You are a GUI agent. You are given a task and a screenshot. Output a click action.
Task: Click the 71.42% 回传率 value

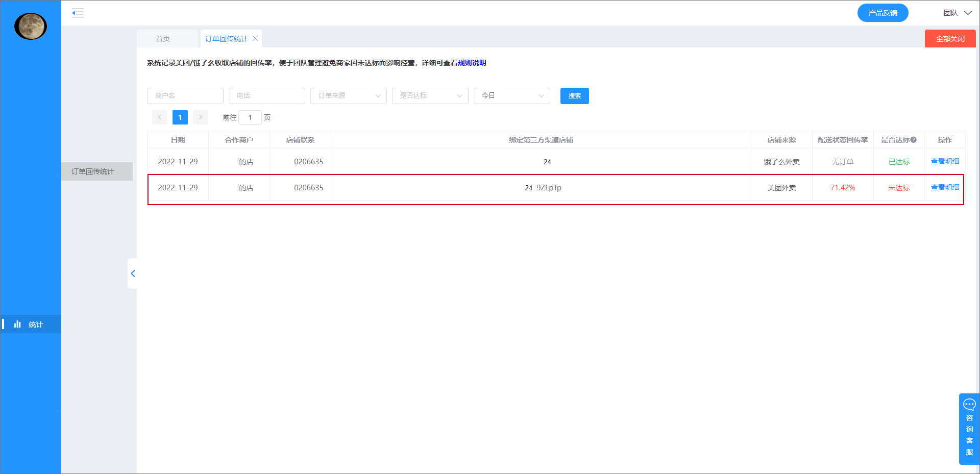[843, 188]
